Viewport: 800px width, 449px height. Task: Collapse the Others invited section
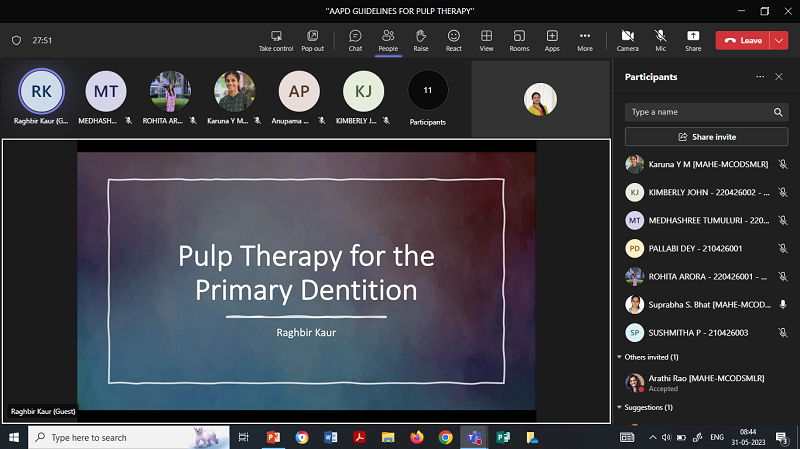[x=619, y=357]
